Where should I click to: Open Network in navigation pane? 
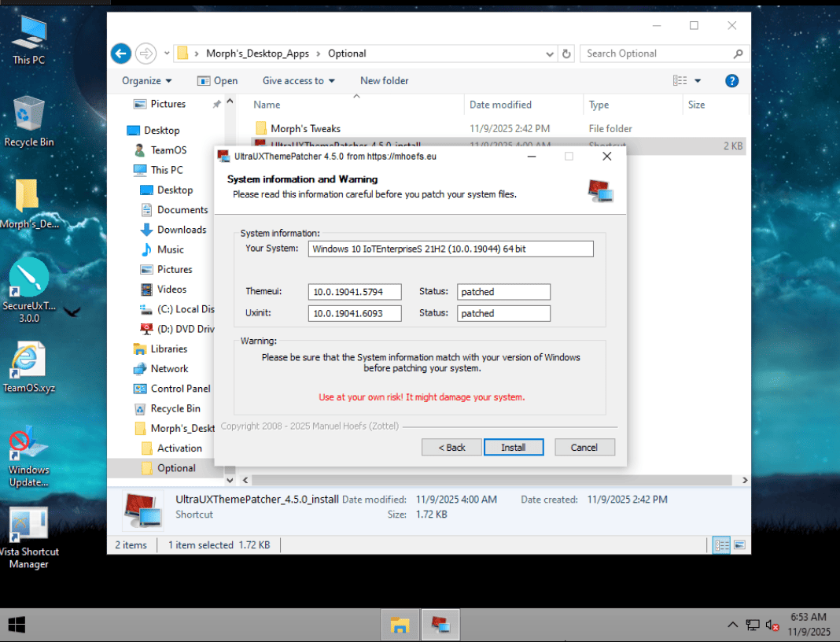pyautogui.click(x=169, y=369)
